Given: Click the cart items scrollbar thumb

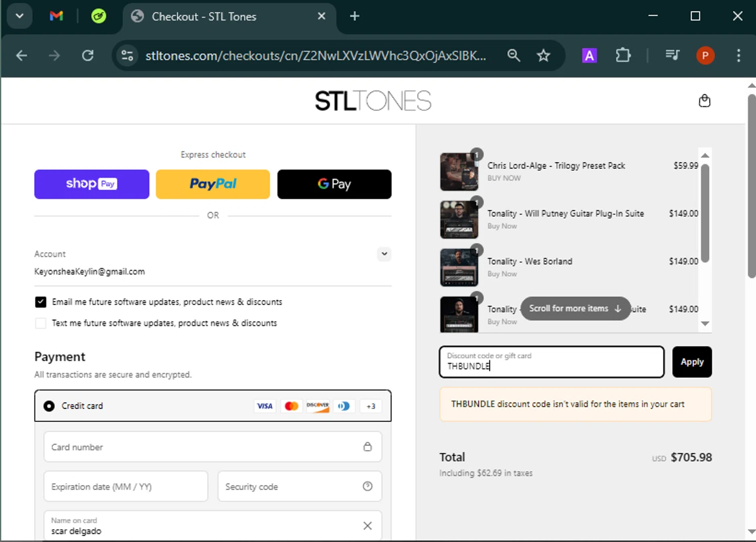Looking at the screenshot, I should pyautogui.click(x=705, y=213).
